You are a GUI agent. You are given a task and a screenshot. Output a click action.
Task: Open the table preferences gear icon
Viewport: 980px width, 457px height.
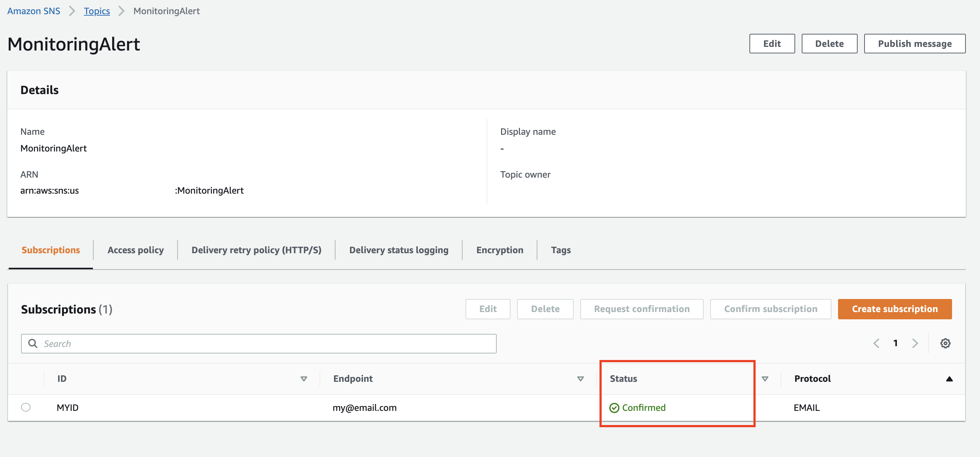click(945, 343)
